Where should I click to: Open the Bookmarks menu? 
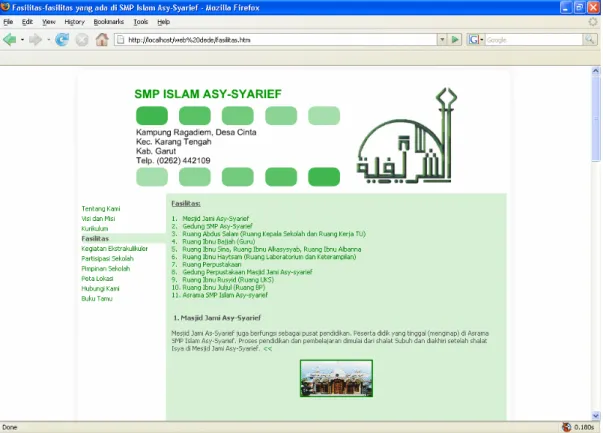pos(109,22)
